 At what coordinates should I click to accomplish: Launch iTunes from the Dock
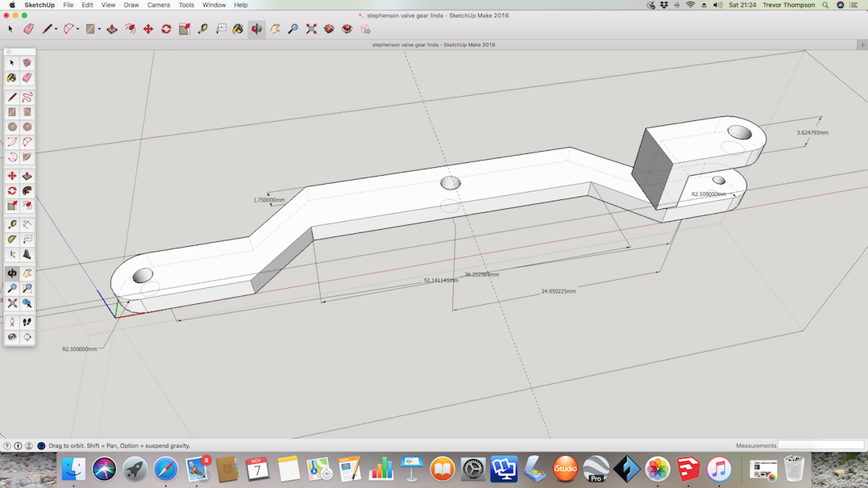pyautogui.click(x=719, y=469)
